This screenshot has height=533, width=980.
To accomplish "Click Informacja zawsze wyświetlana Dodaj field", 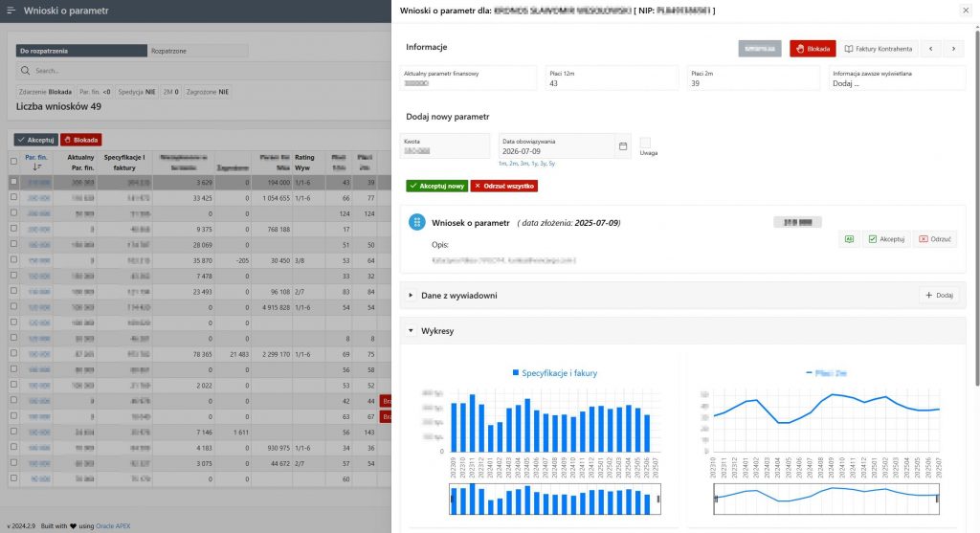I will point(897,78).
